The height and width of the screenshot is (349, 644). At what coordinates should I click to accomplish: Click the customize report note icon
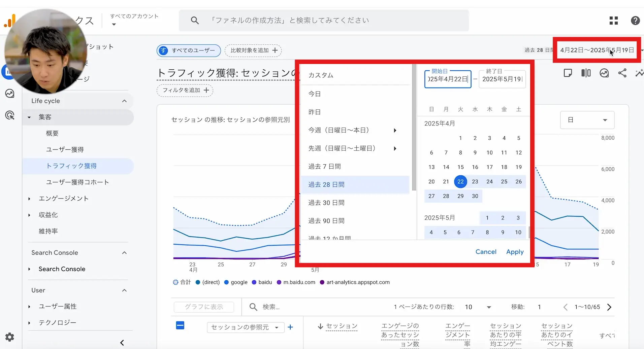pyautogui.click(x=568, y=73)
